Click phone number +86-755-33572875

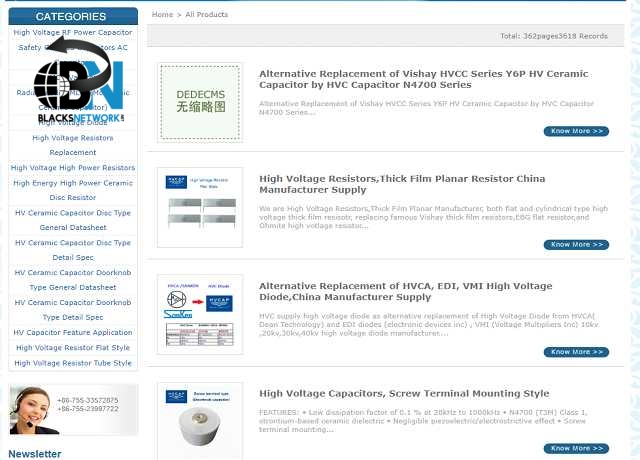(88, 400)
